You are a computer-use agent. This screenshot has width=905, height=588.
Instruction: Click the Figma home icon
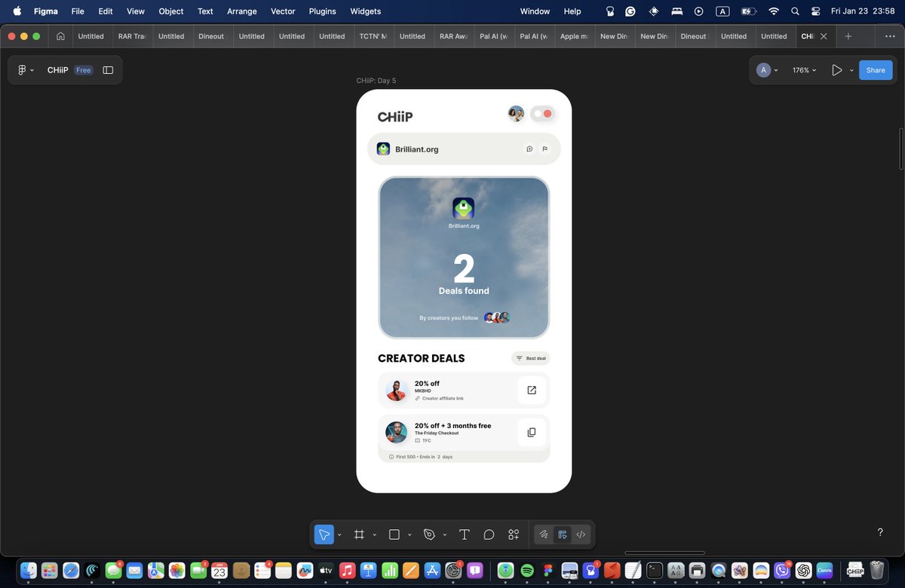coord(60,36)
